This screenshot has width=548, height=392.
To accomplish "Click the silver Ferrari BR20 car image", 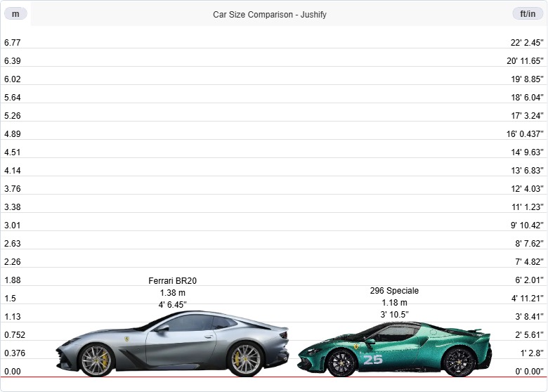I will click(172, 344).
